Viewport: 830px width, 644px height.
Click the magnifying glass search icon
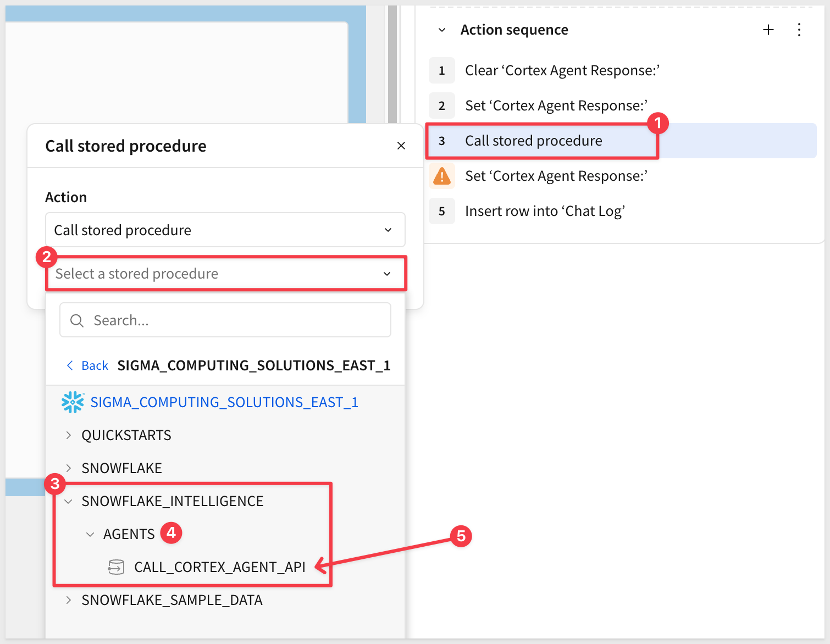77,320
